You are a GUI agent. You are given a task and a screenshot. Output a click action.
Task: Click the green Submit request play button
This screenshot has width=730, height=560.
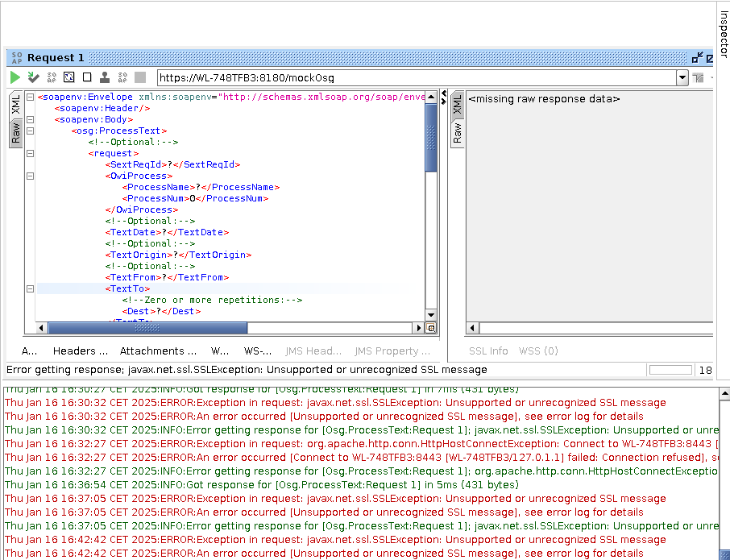15,78
